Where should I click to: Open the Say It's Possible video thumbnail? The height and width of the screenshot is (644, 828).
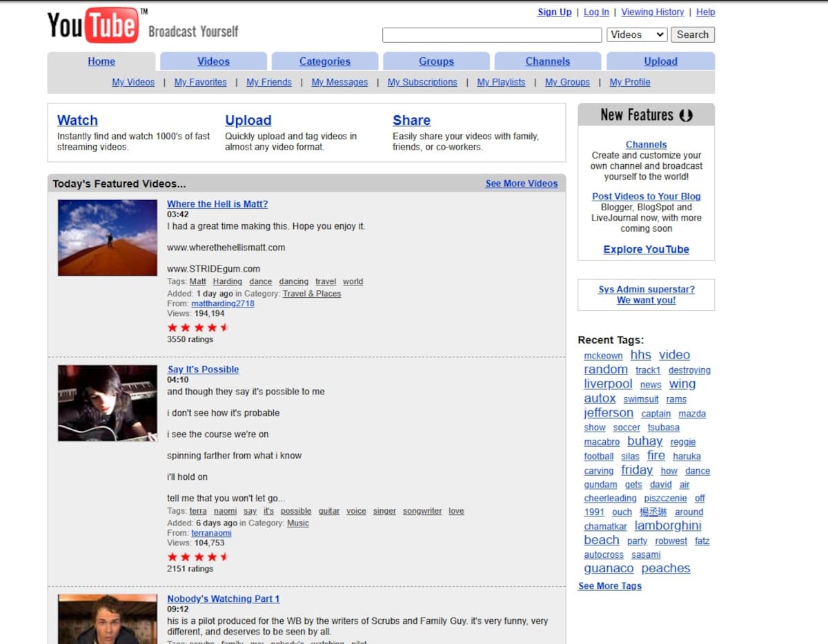pos(108,403)
